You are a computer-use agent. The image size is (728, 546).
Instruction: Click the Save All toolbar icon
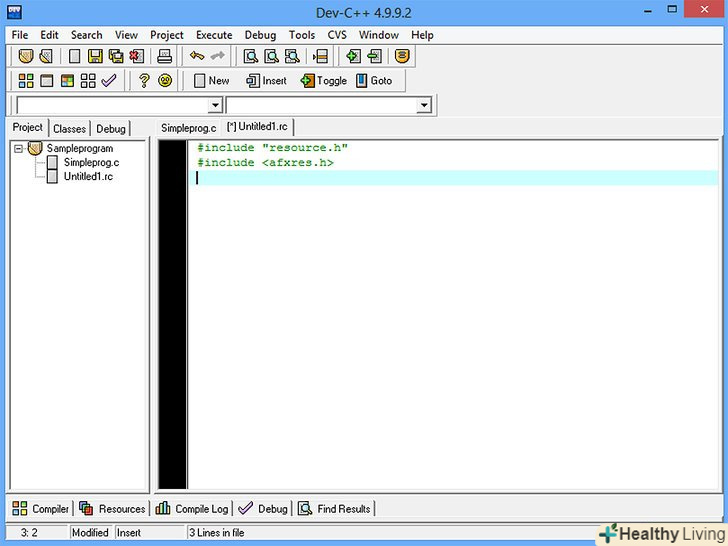coord(115,56)
